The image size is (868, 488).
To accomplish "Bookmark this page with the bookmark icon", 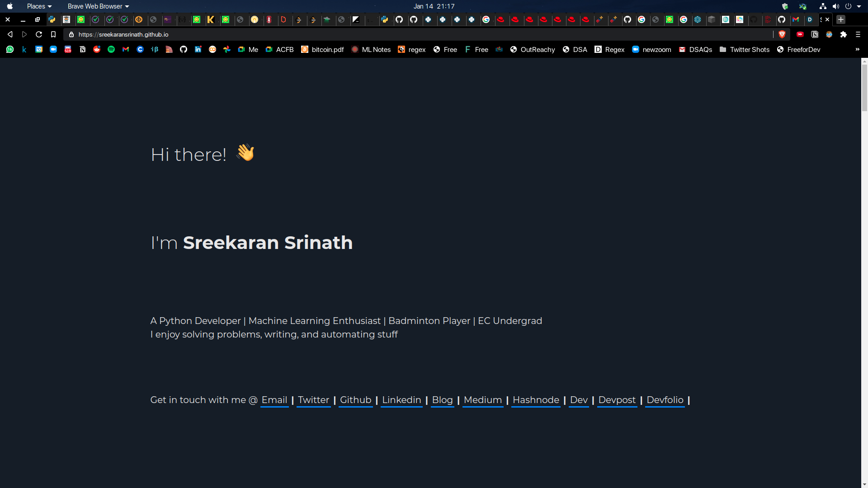I will 53,34.
